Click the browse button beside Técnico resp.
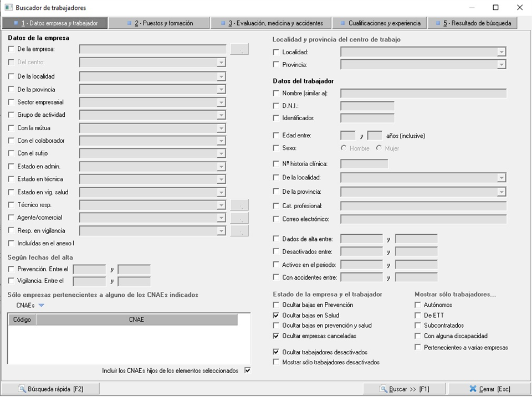Viewport: 532px width, 397px height. (239, 205)
